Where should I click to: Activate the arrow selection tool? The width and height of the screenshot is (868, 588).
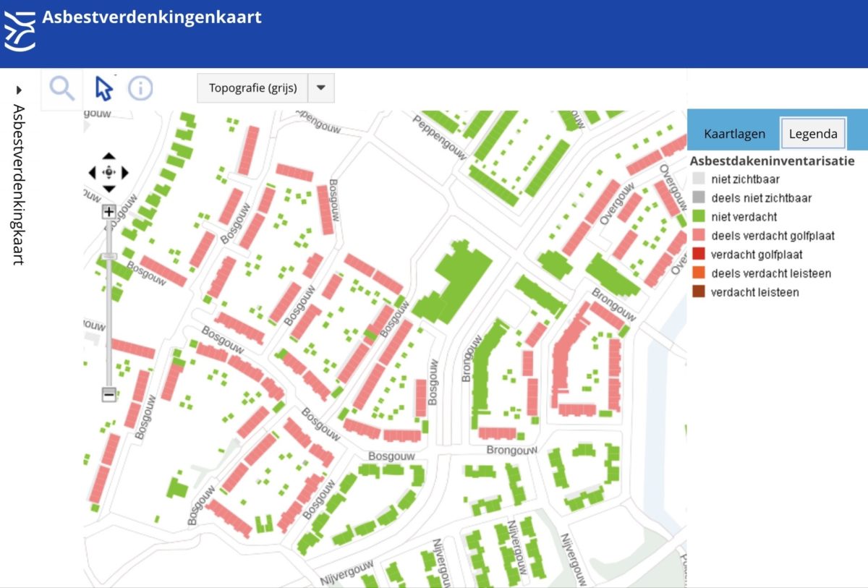(102, 87)
